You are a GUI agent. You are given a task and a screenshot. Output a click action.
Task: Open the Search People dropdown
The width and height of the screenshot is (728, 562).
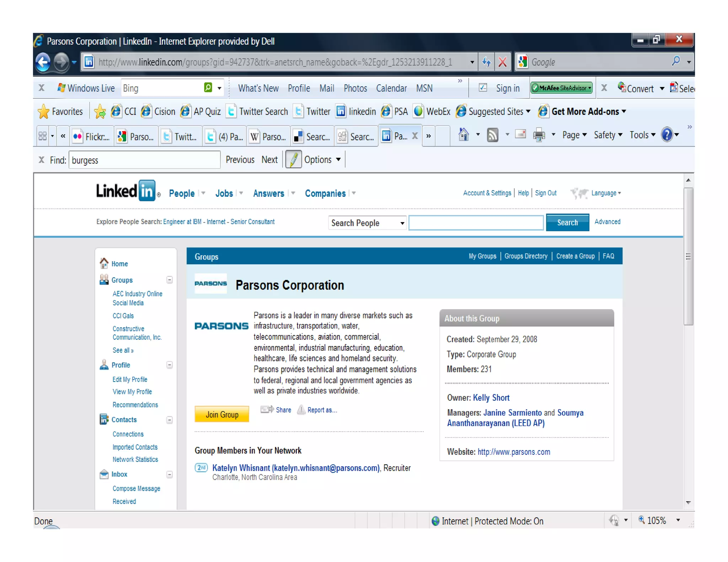pyautogui.click(x=367, y=223)
